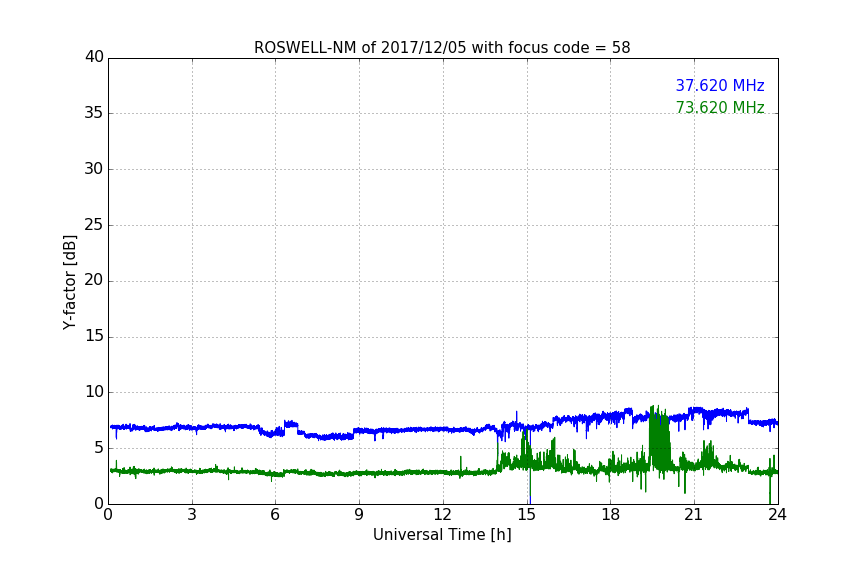Click the x-axis tick label '18'
Viewport: 864px width, 576px height.
(610, 515)
